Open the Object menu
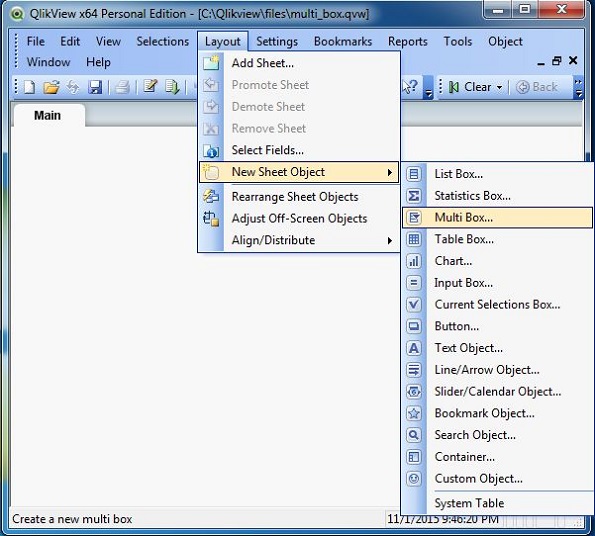595x536 pixels. 505,41
